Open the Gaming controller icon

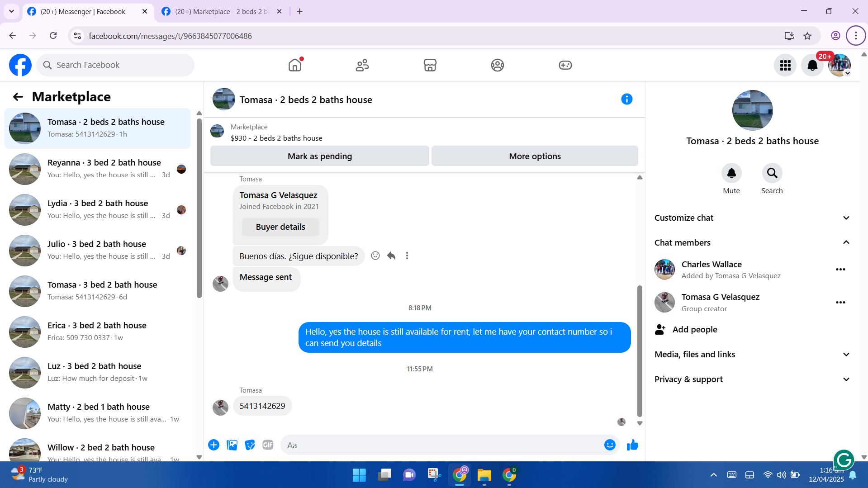tap(565, 65)
